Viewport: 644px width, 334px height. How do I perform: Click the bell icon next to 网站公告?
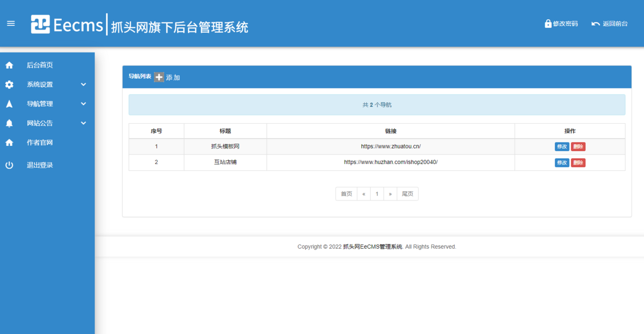click(9, 123)
